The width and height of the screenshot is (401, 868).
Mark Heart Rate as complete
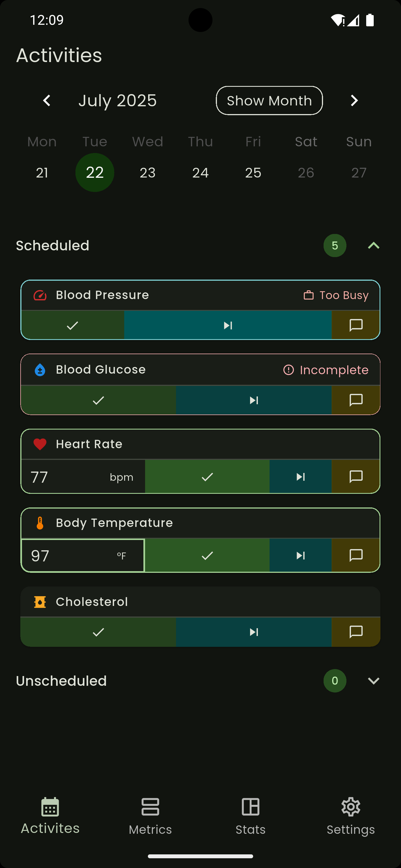pyautogui.click(x=207, y=477)
